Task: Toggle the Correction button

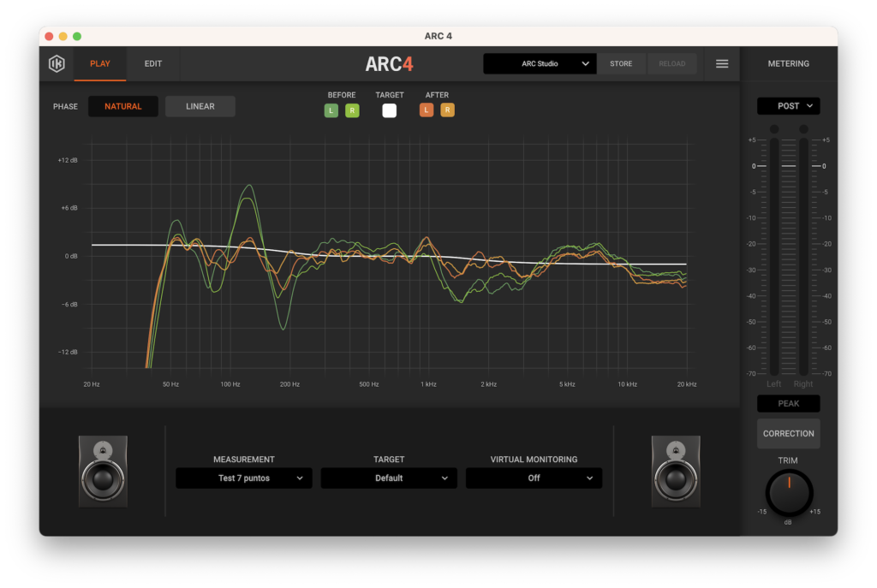Action: coord(788,434)
